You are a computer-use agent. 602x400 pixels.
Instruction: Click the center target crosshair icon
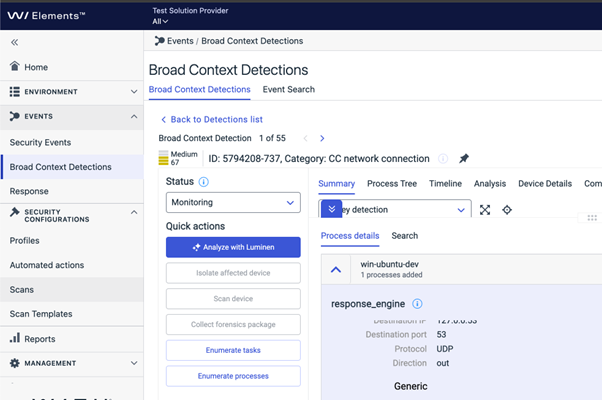(507, 210)
